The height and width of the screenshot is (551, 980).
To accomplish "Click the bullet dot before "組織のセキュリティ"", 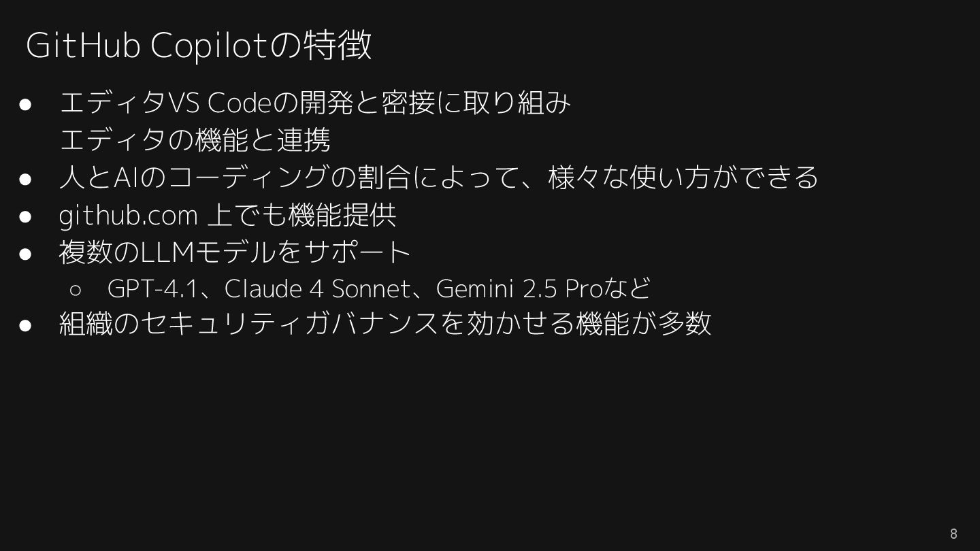I will (26, 324).
